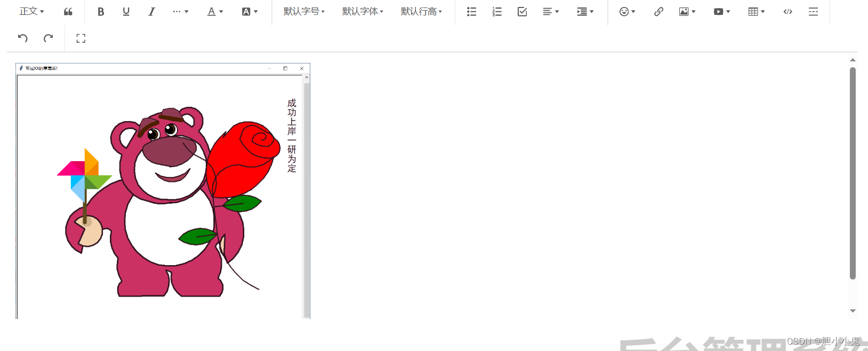868x351 pixels.
Task: Toggle underline formatting
Action: point(126,11)
